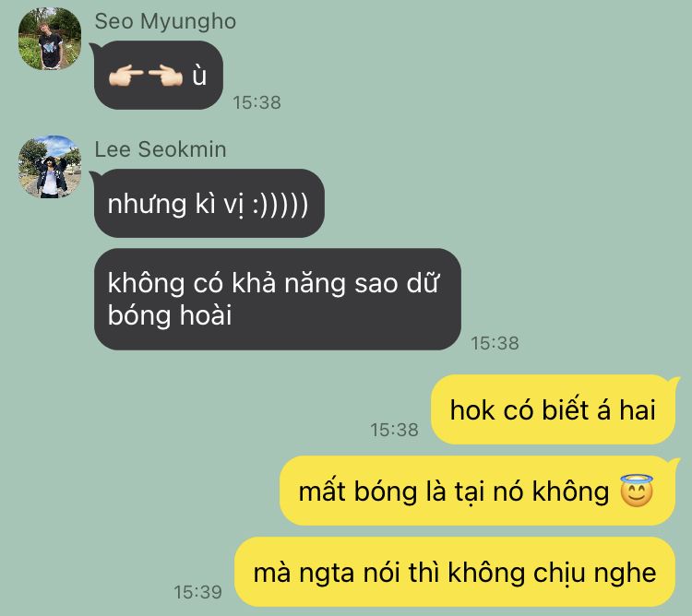
Task: Select the "không có khả năng sao dữ bóng hoài" bubble
Action: point(278,299)
